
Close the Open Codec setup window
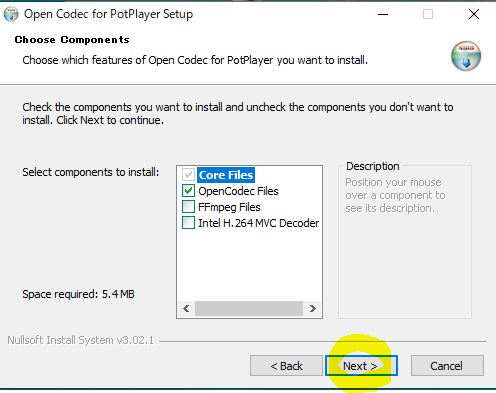coord(474,14)
